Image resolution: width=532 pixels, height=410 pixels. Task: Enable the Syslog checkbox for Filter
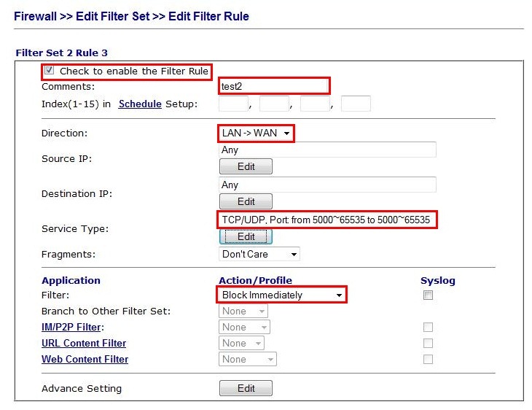pyautogui.click(x=429, y=295)
